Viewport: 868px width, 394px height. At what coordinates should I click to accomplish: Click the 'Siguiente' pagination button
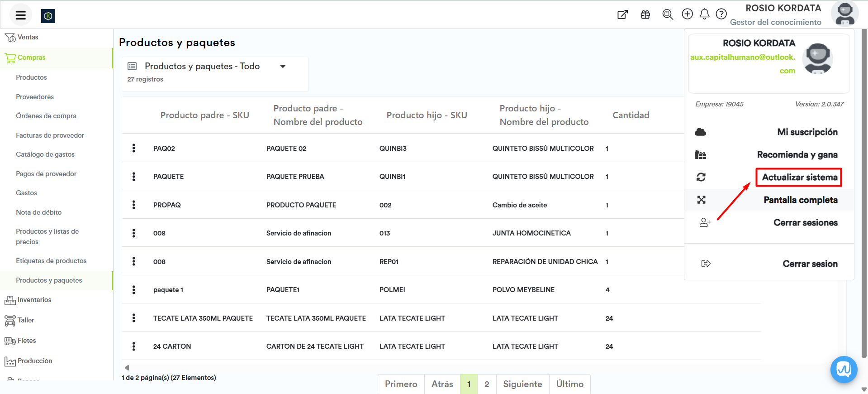point(522,384)
